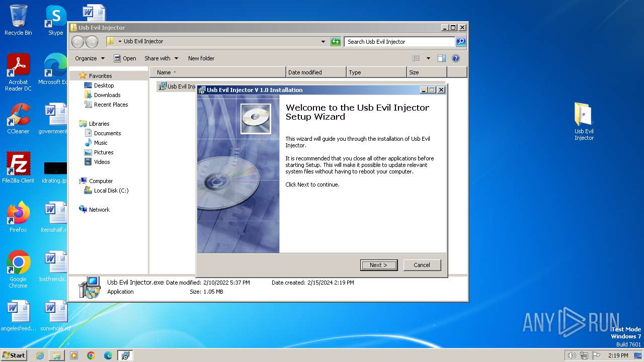Viewport: 644px width, 362px height.
Task: Open Windows Explorer taskbar button
Action: click(x=57, y=355)
